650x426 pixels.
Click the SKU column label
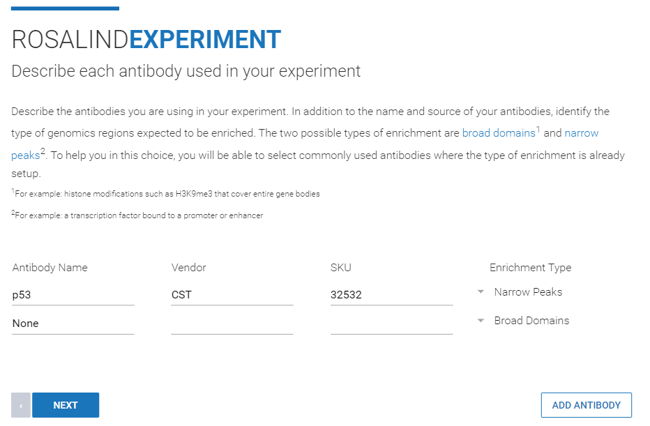coord(341,268)
